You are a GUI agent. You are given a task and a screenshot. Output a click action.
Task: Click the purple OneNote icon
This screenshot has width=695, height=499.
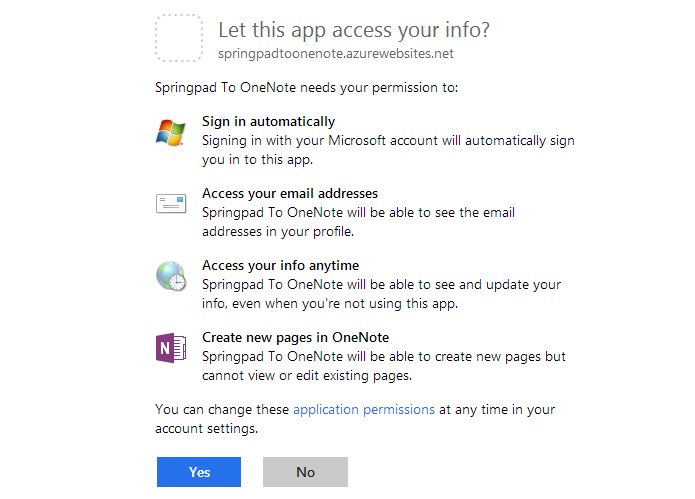click(171, 348)
